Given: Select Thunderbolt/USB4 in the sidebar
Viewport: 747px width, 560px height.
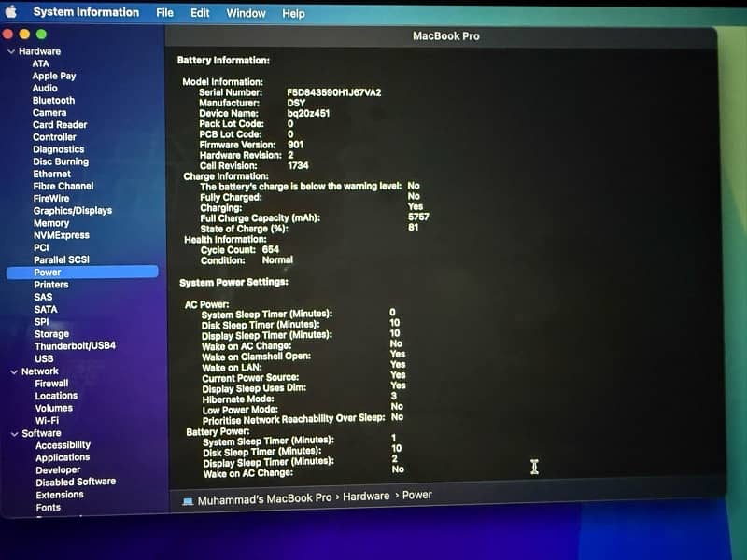Looking at the screenshot, I should (x=76, y=346).
